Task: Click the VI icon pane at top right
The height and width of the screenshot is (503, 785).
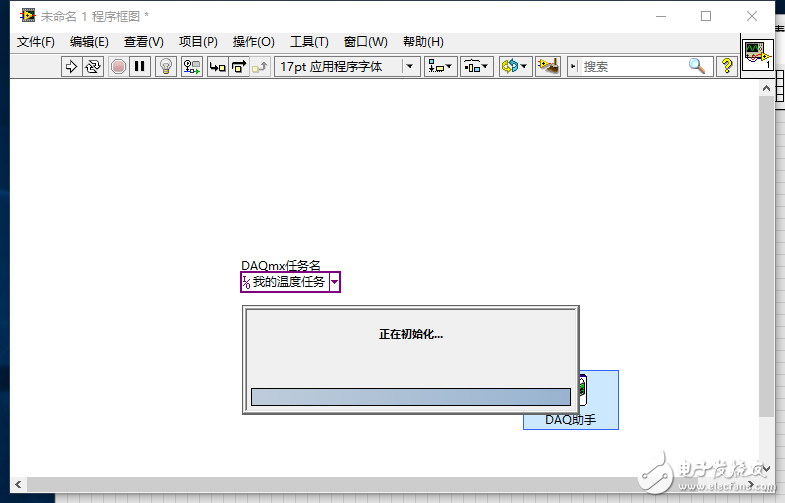Action: 757,56
